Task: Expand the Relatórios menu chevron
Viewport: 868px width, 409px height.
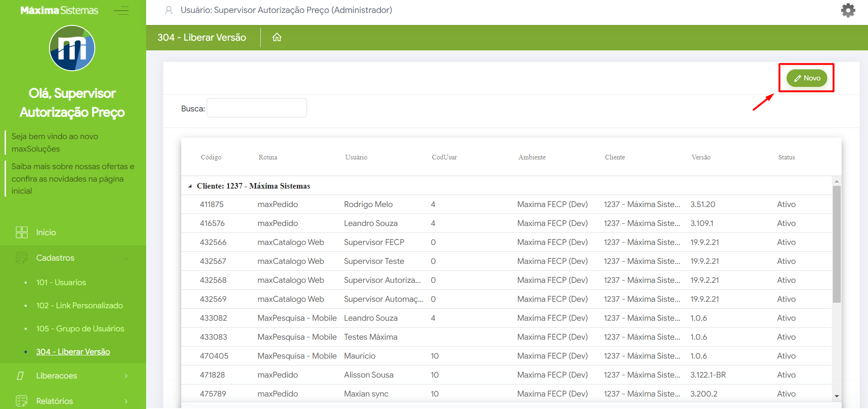Action: coord(126,401)
